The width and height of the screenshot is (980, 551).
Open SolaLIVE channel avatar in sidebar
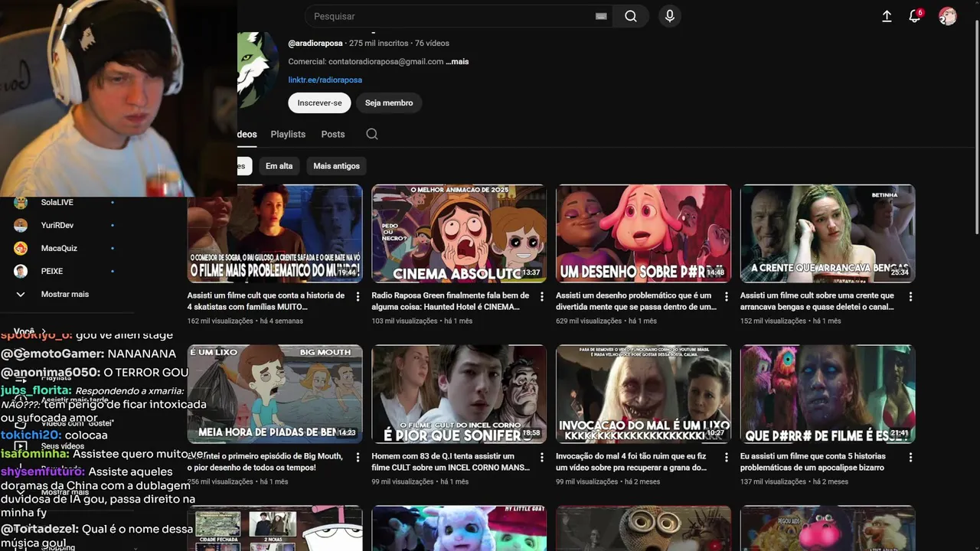21,202
